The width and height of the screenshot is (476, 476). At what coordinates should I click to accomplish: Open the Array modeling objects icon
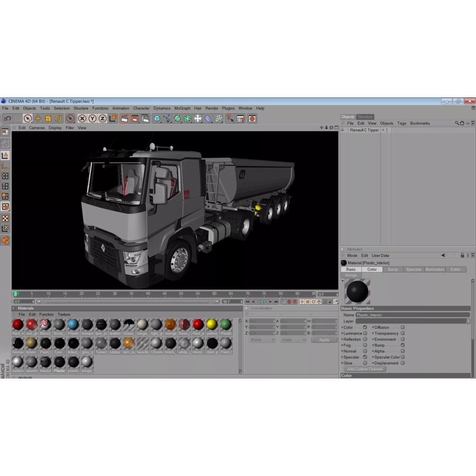point(188,119)
